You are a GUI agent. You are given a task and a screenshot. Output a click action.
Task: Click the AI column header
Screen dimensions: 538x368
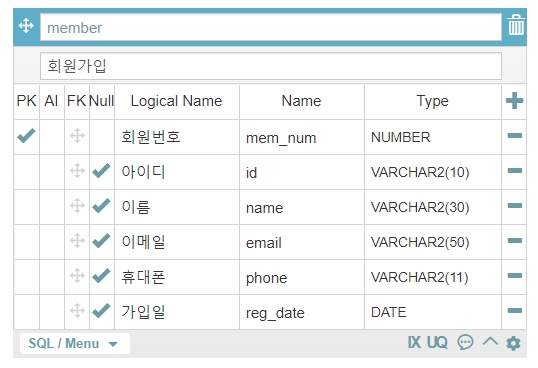tap(51, 101)
